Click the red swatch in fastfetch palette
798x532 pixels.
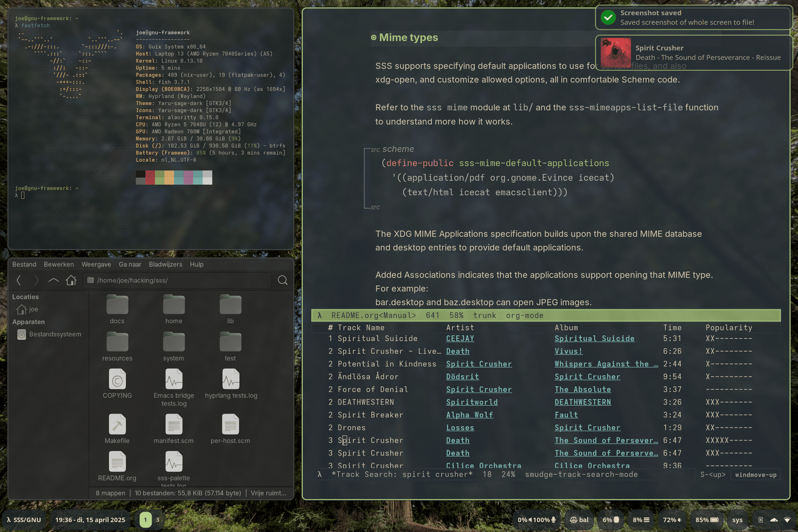point(150,177)
